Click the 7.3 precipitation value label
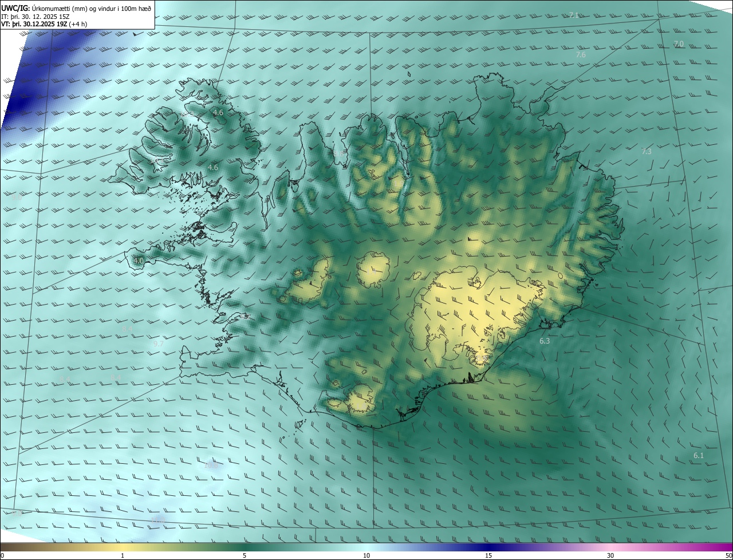 coord(647,152)
